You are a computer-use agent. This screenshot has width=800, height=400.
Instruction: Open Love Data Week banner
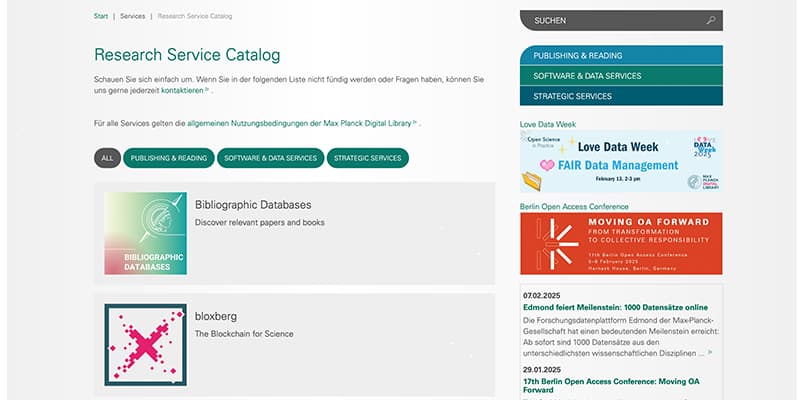(x=621, y=161)
